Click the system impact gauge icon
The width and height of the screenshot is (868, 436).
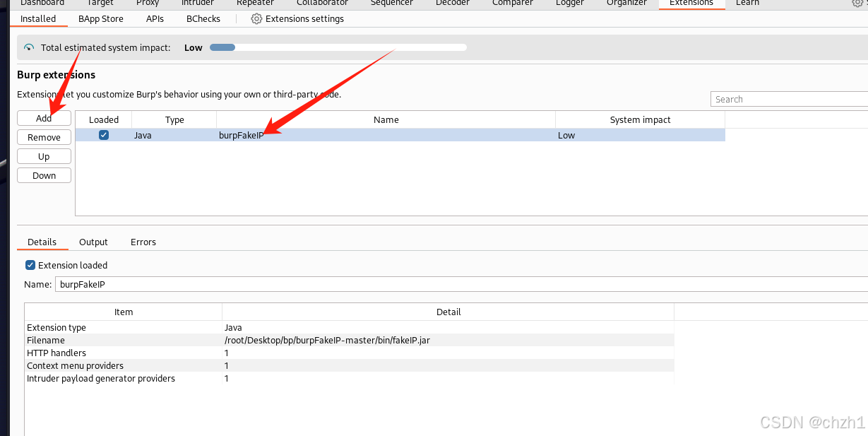click(29, 48)
